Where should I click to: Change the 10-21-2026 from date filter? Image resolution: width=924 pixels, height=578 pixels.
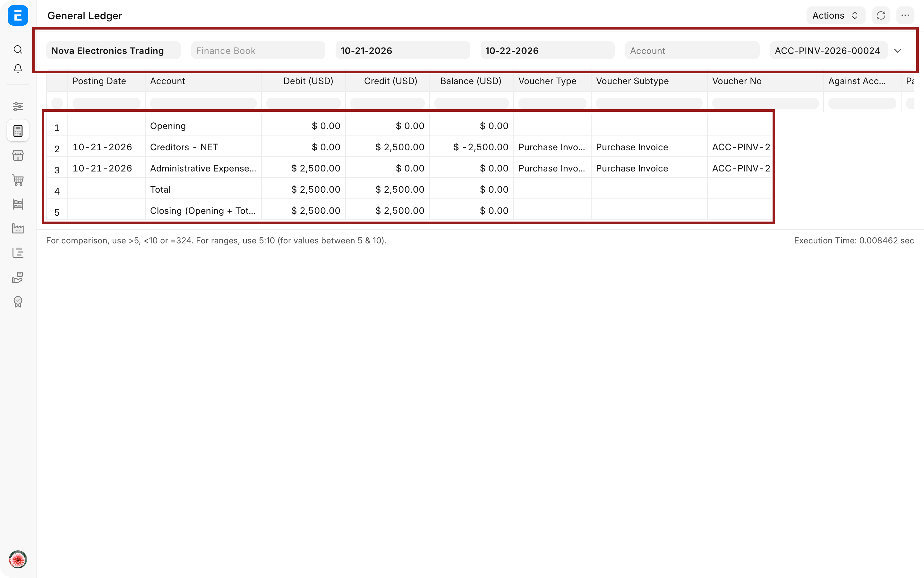click(x=402, y=50)
